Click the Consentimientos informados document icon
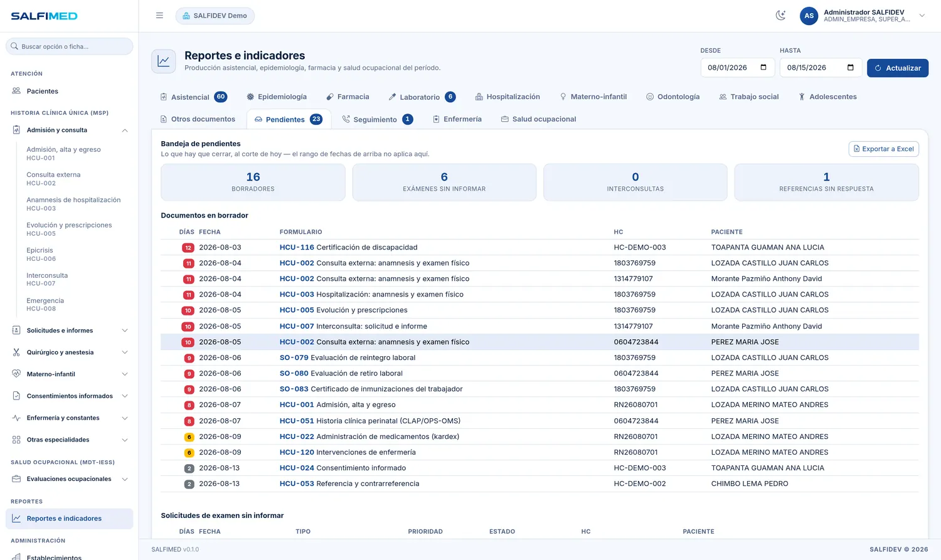Viewport: 941px width, 560px height. (16, 396)
